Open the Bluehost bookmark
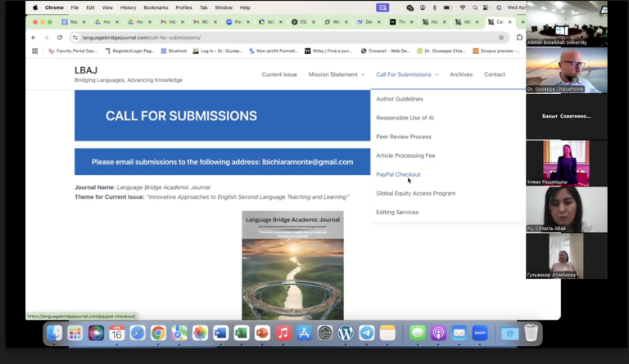 (174, 51)
